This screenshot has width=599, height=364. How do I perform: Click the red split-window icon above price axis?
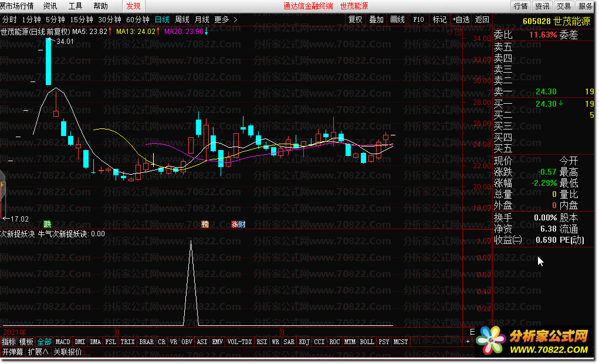pos(458,32)
